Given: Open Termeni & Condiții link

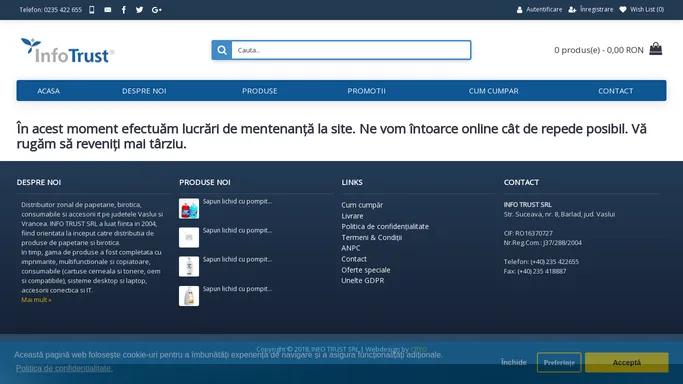Looking at the screenshot, I should [x=372, y=237].
